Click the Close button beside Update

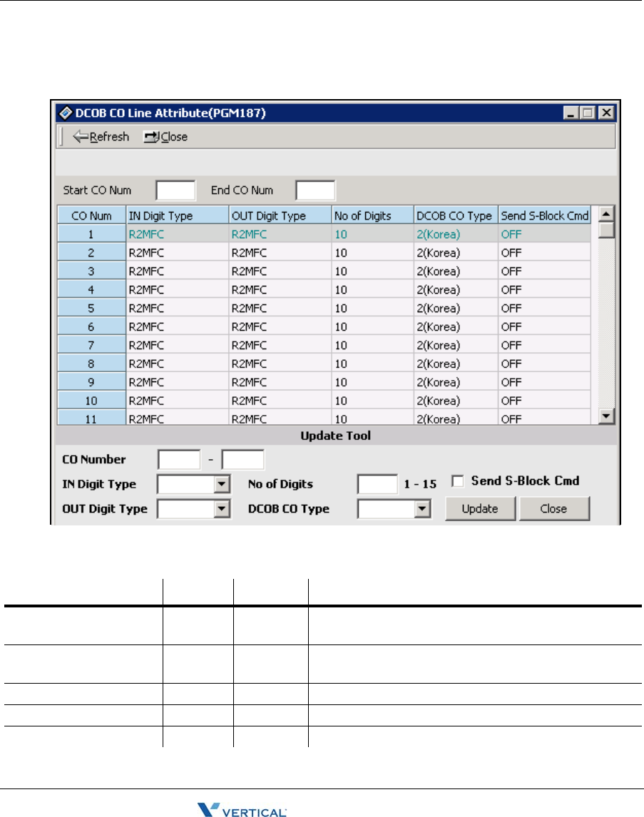(554, 508)
